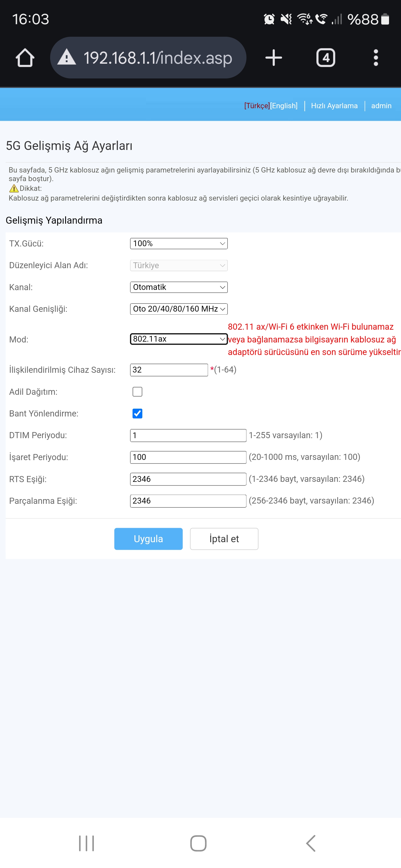Viewport: 401px width, 868px height.
Task: Click the Uygula button
Action: (x=148, y=539)
